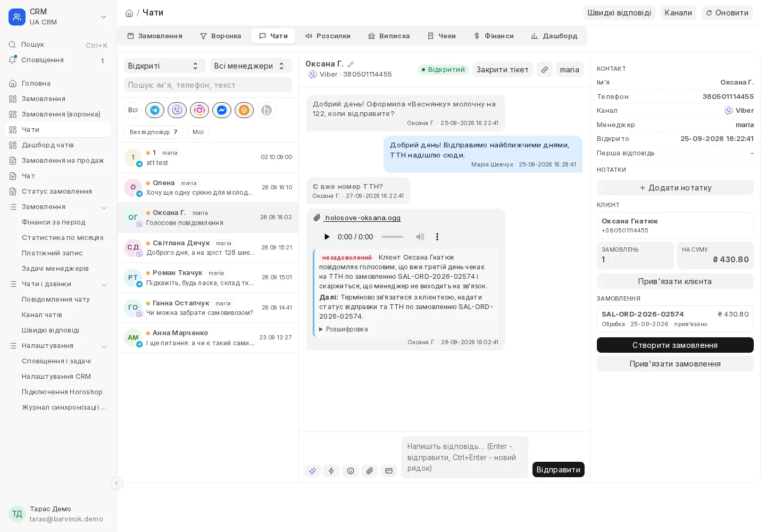Click the 'Додати нотатку' button

(675, 188)
